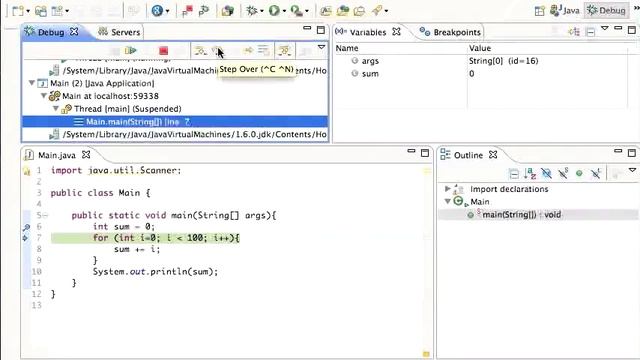Close the Main.java editor tab

pos(86,155)
